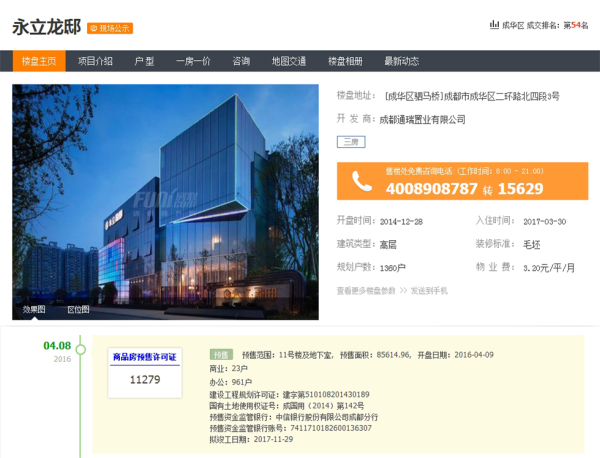Click the 现场公示 orange badge icon
This screenshot has height=458, width=600.
coord(110,28)
